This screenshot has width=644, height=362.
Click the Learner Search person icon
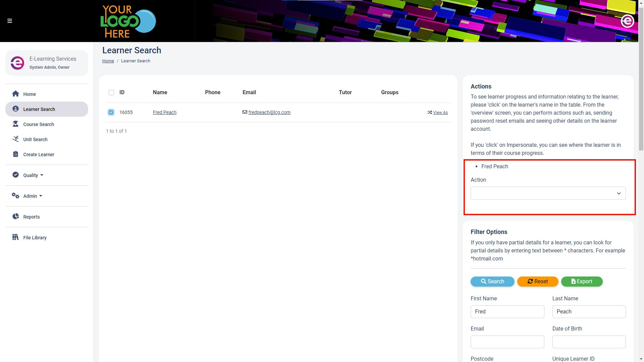(x=15, y=109)
